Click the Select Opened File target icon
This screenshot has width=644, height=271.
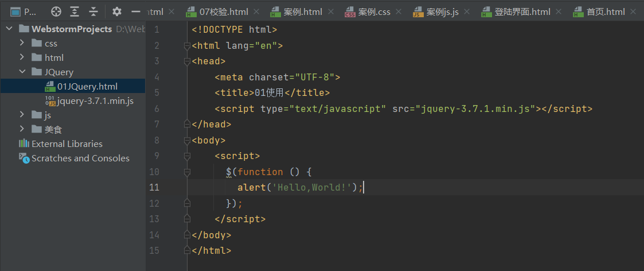[56, 11]
